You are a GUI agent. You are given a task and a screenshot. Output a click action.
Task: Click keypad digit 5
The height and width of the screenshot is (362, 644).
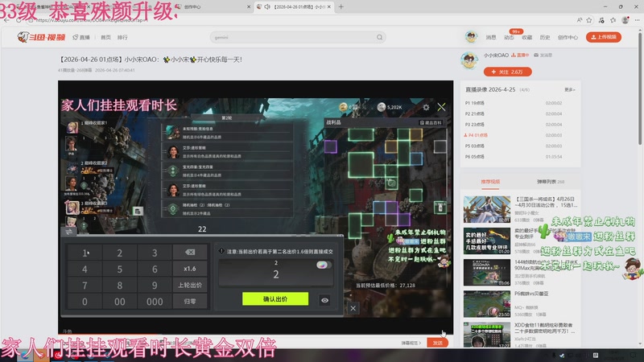(119, 269)
